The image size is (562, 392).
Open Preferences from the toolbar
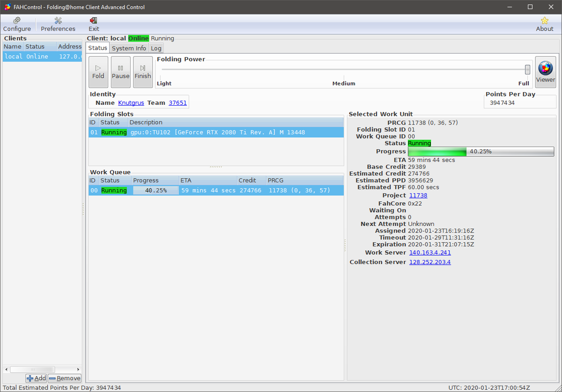pyautogui.click(x=58, y=24)
